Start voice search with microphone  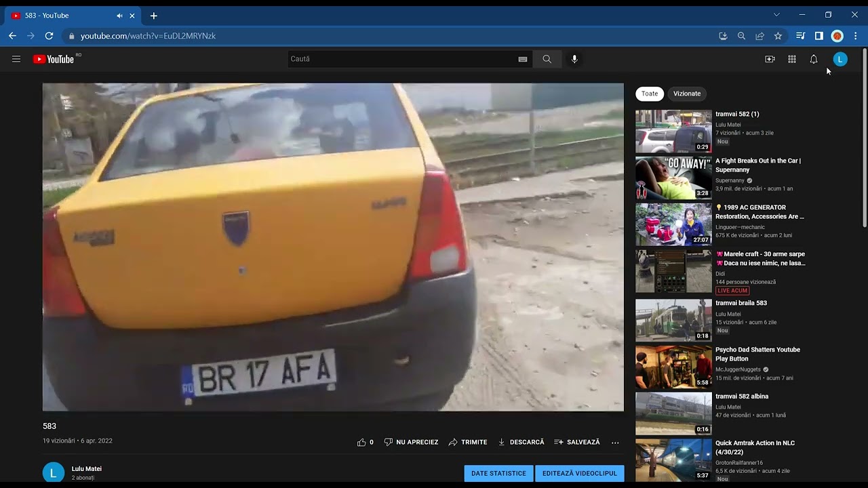click(574, 59)
